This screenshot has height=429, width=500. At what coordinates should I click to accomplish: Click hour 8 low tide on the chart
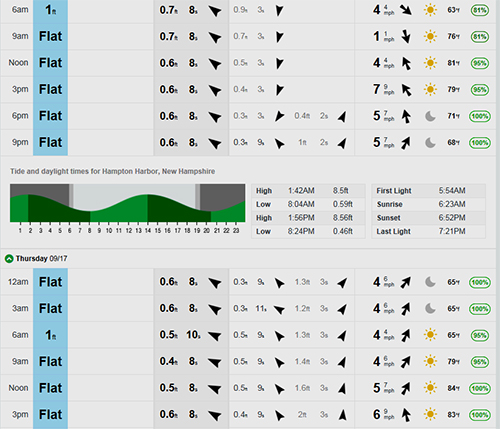click(89, 230)
